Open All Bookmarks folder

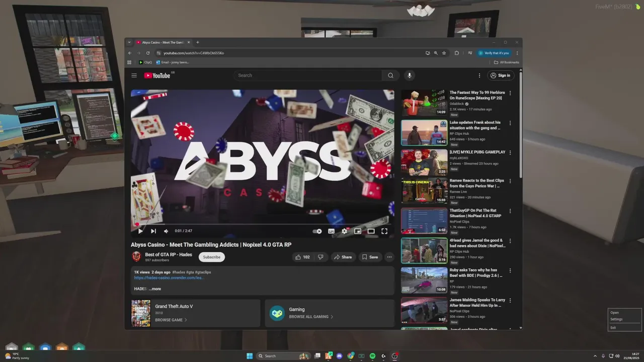coord(506,62)
